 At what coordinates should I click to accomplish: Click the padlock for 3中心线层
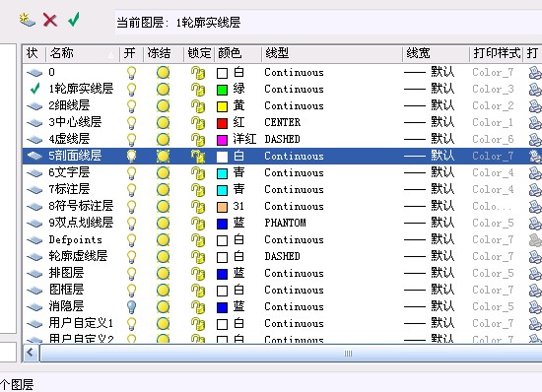click(198, 122)
